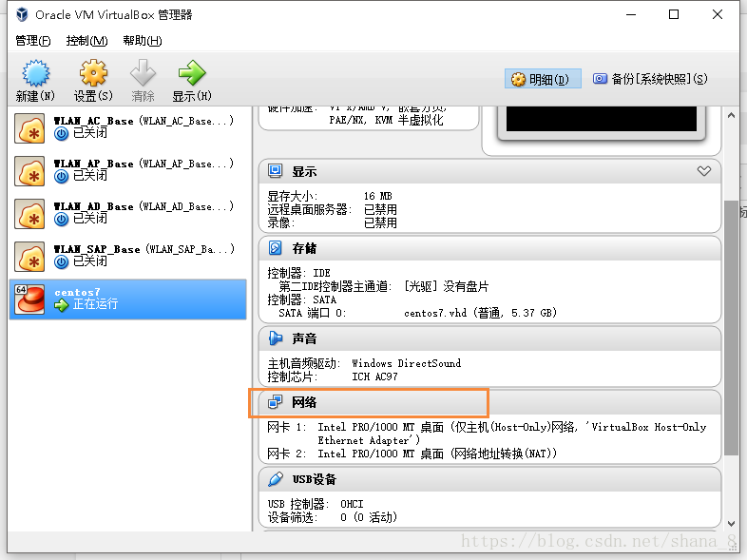
Task: Click the details scrollbar up arrow
Action: coord(731,115)
